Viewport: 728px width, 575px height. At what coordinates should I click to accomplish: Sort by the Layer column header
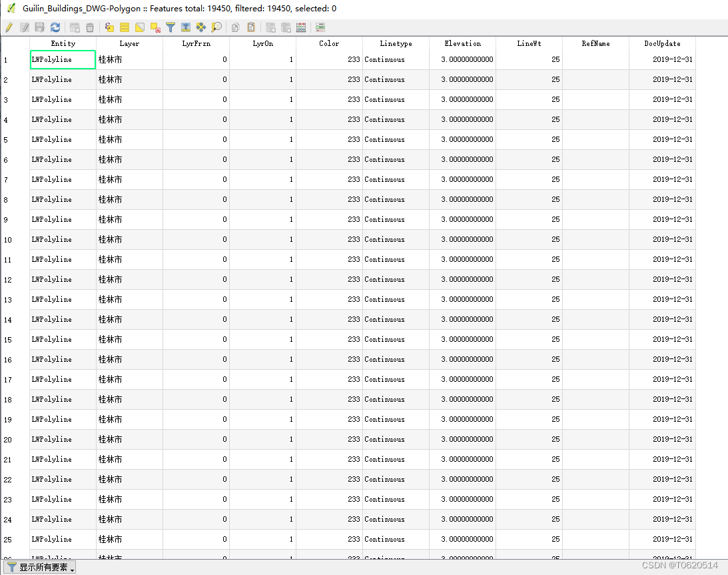129,43
